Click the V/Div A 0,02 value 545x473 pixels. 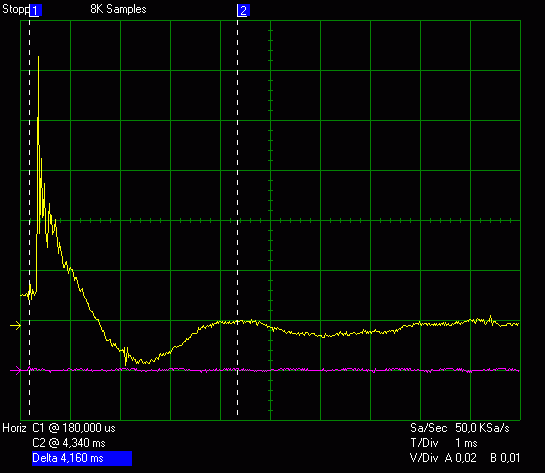click(x=443, y=458)
